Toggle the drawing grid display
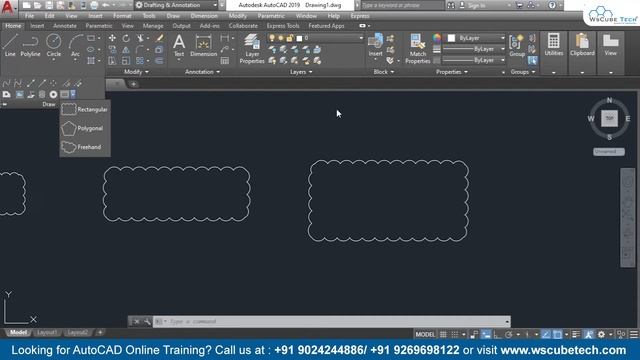This screenshot has width=640, height=360. click(x=443, y=334)
